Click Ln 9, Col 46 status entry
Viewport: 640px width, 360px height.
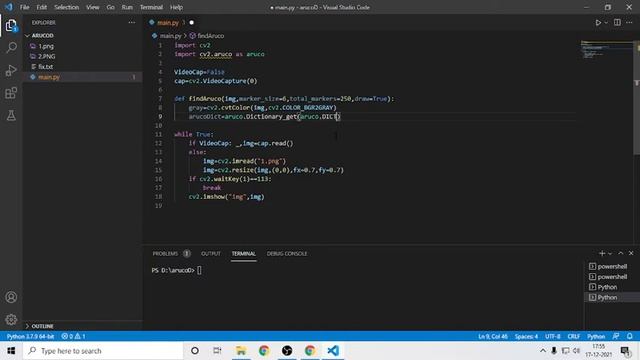pos(493,336)
